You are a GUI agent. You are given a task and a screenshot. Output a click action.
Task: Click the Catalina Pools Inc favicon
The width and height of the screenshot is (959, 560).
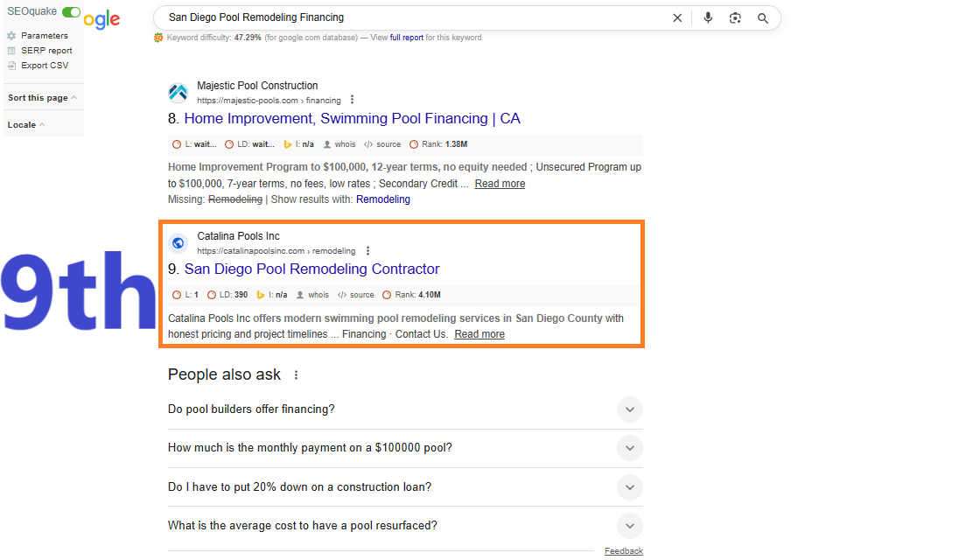[x=178, y=243]
